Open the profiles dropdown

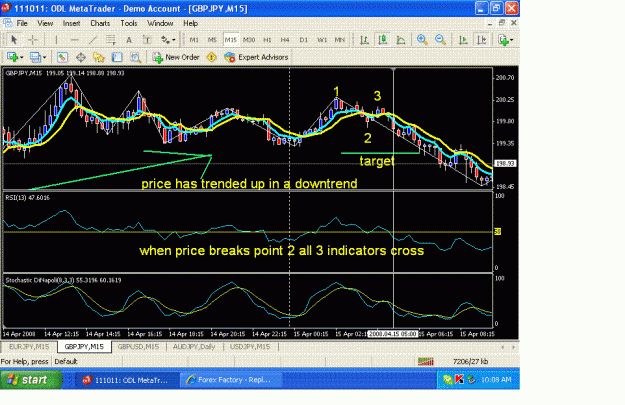pyautogui.click(x=38, y=57)
